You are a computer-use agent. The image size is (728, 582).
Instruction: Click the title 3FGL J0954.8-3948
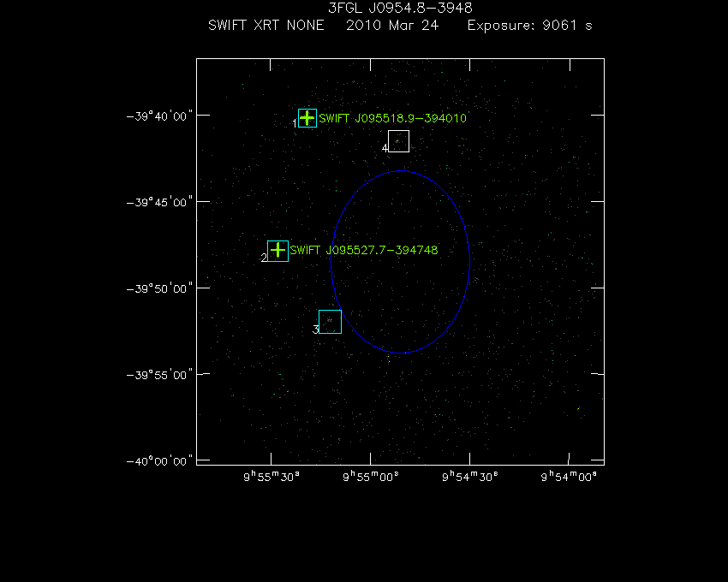coord(400,8)
